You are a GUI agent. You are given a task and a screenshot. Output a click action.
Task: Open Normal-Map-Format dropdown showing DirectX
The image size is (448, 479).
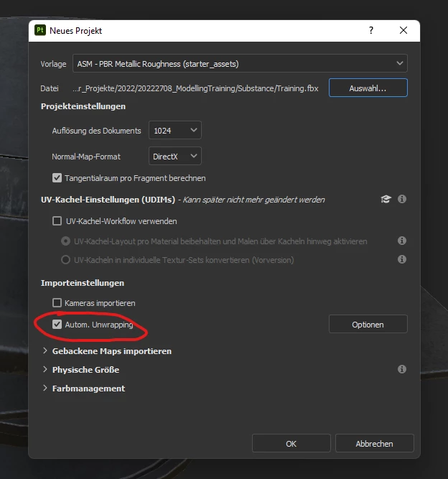click(175, 156)
